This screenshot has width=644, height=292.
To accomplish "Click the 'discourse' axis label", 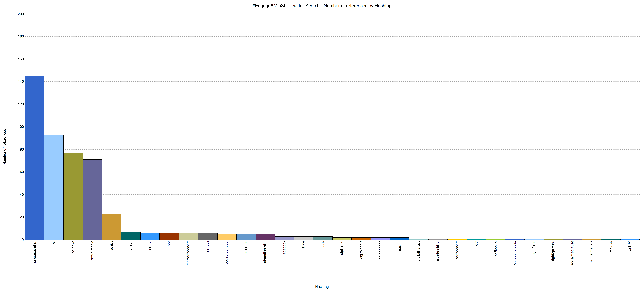I will [x=150, y=248].
